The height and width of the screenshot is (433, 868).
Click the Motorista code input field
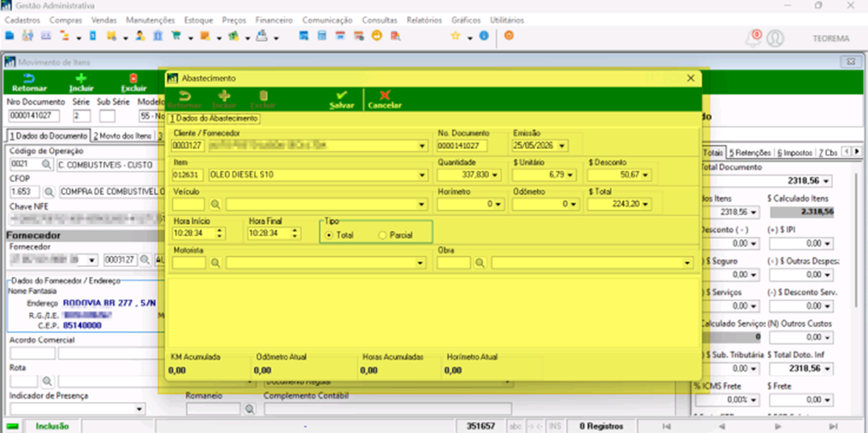(189, 263)
